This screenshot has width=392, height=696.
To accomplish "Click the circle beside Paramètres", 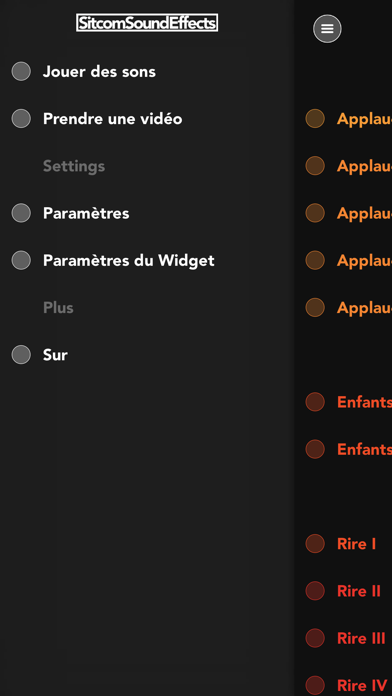I will (21, 213).
